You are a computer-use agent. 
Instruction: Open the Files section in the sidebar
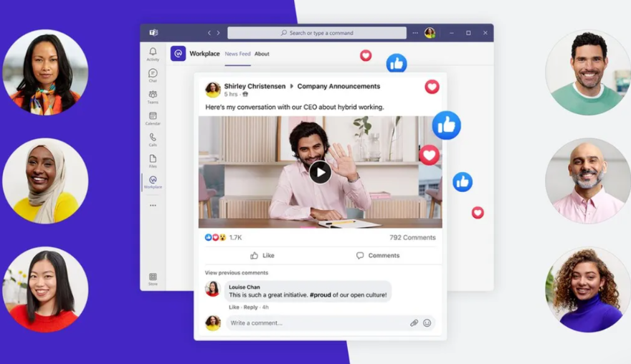pos(153,161)
